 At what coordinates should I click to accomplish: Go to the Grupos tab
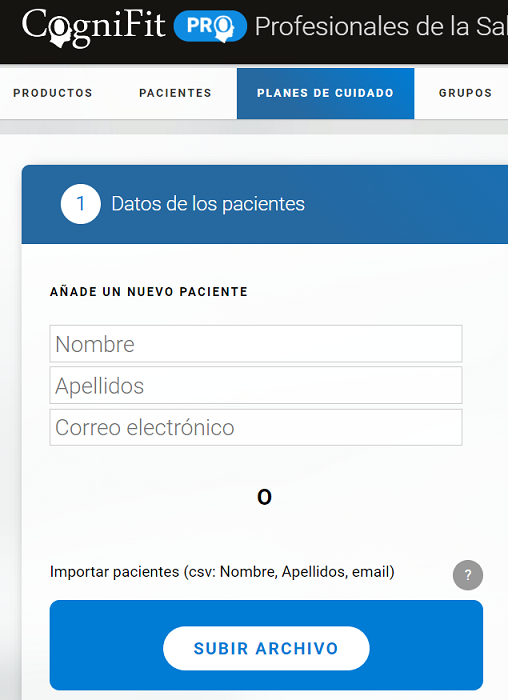(465, 93)
